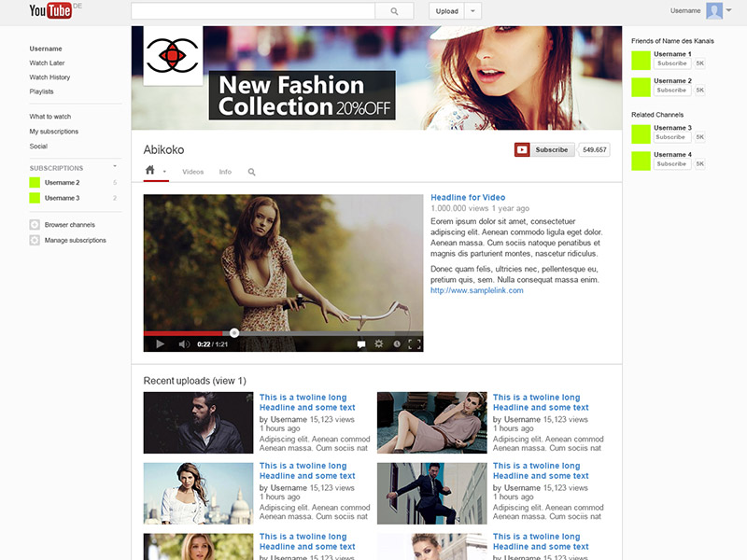
Task: Open Playlists in sidebar
Action: click(41, 91)
